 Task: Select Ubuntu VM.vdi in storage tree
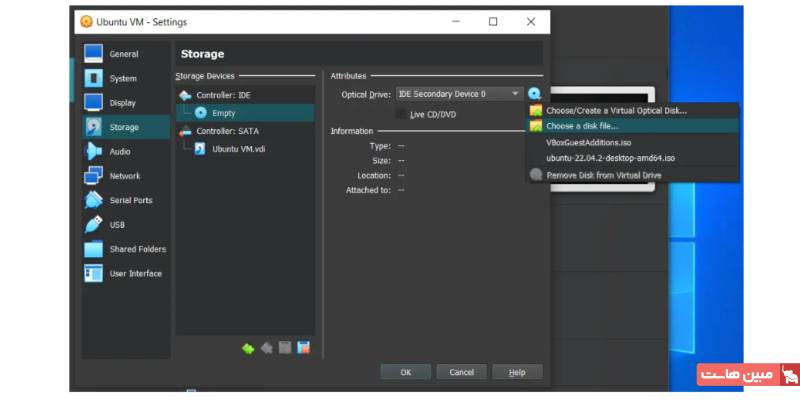(238, 149)
